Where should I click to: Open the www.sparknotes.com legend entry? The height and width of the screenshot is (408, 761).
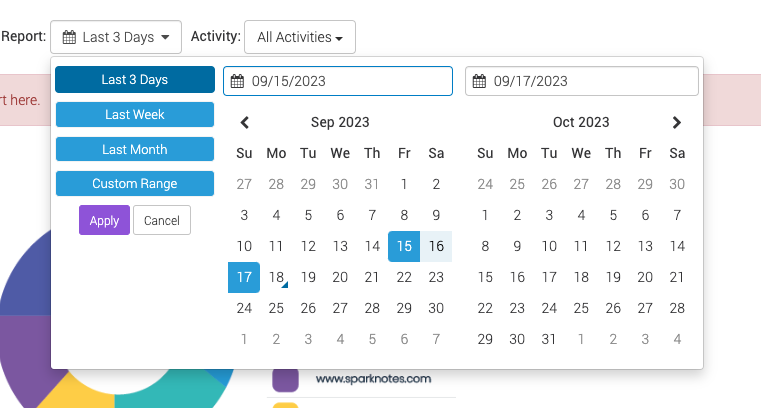[373, 379]
